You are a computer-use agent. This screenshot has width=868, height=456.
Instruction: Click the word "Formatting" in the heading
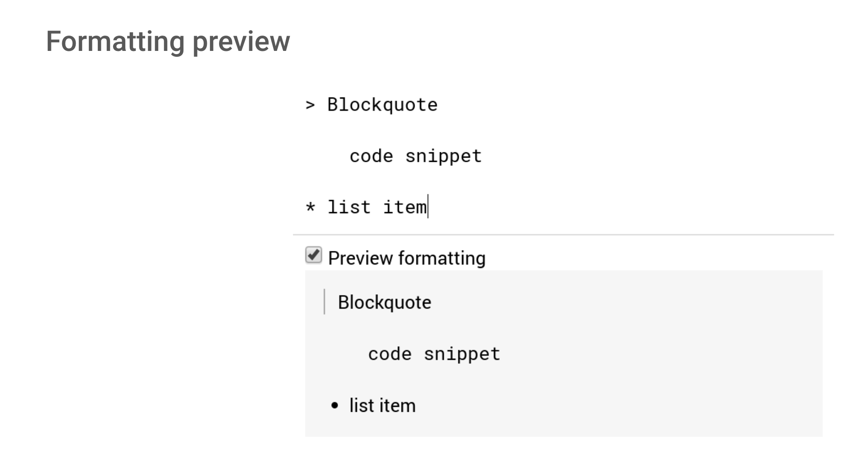point(115,41)
